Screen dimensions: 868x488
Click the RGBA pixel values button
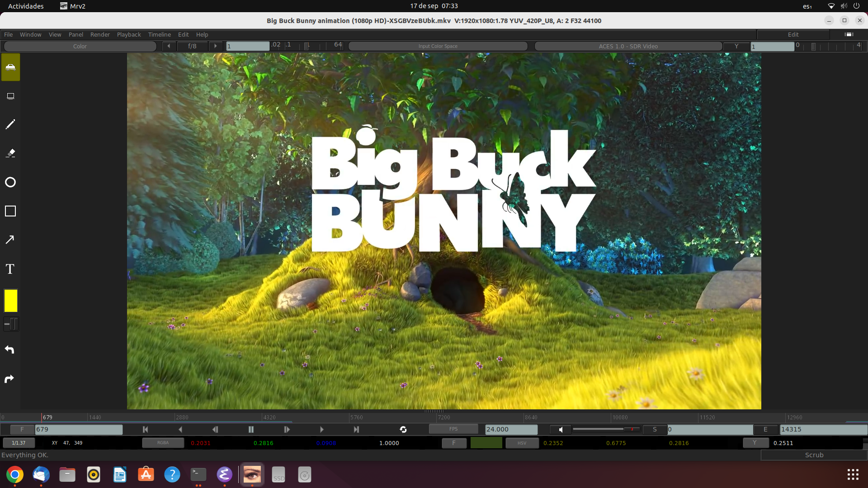coord(163,443)
